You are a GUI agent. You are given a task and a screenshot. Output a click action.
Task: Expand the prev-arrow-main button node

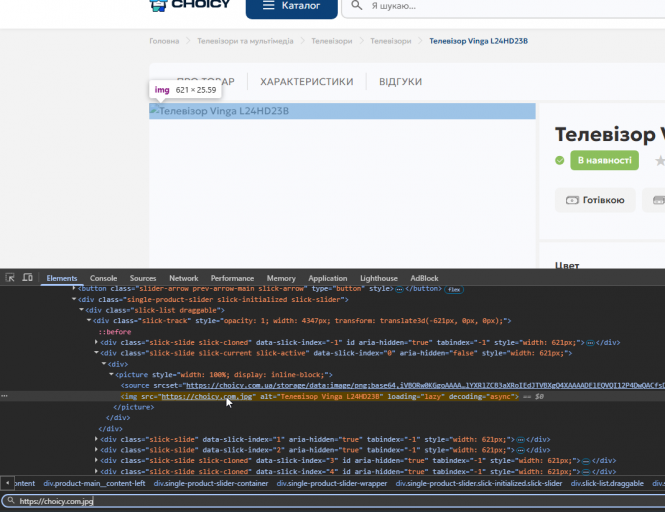click(x=74, y=288)
